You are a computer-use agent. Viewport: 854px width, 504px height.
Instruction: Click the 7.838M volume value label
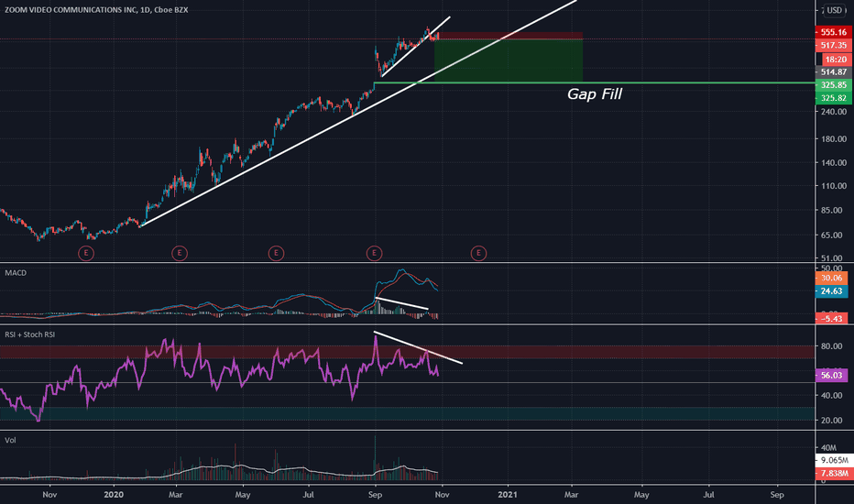(834, 474)
